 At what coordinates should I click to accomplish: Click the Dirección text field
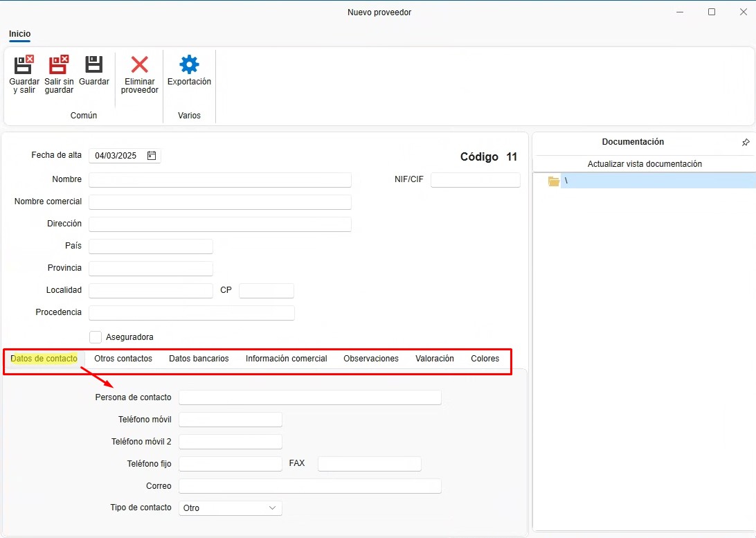[x=220, y=224]
